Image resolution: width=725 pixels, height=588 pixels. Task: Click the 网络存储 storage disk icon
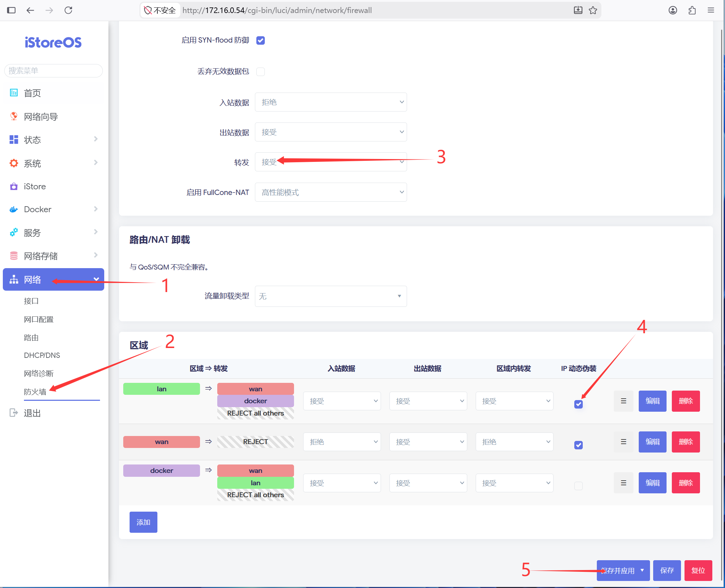pos(14,256)
